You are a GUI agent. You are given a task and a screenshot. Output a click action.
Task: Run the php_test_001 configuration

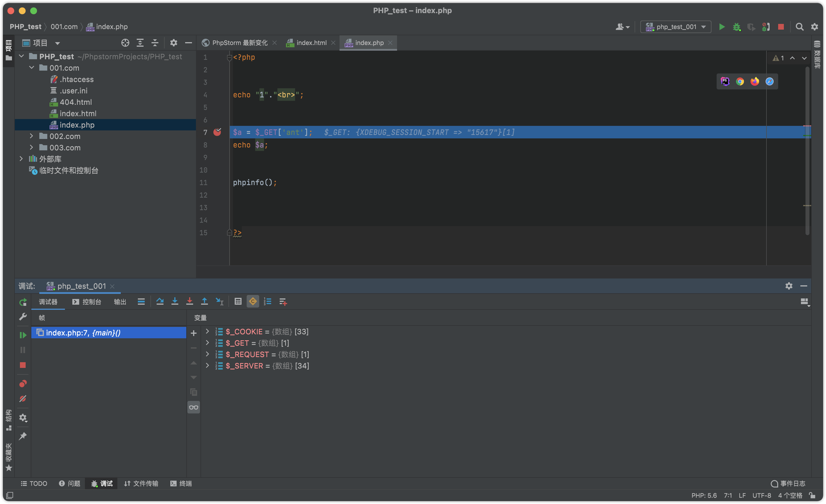coord(722,27)
